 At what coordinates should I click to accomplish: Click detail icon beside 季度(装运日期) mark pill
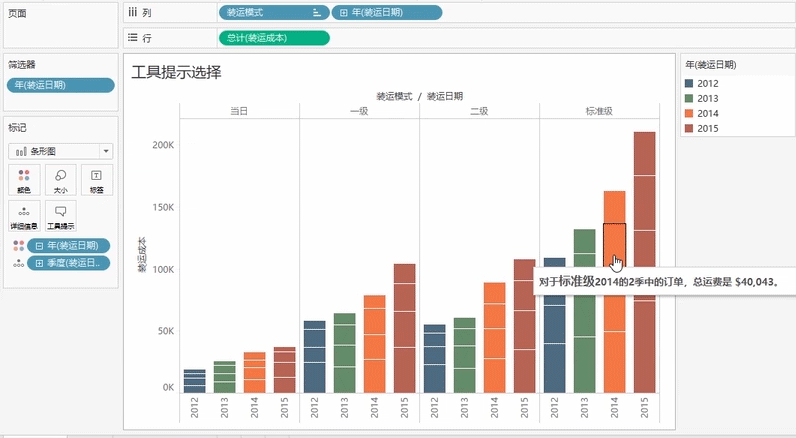[16, 263]
